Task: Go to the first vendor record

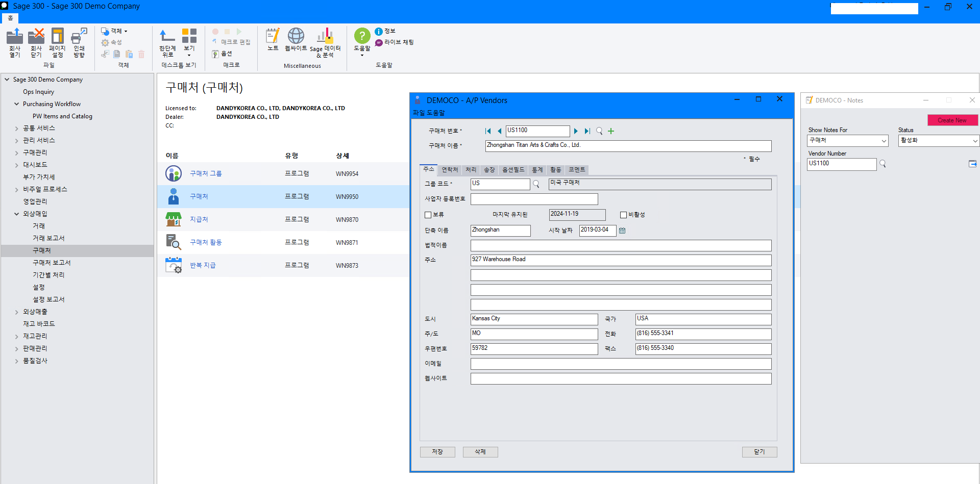Action: [x=488, y=131]
